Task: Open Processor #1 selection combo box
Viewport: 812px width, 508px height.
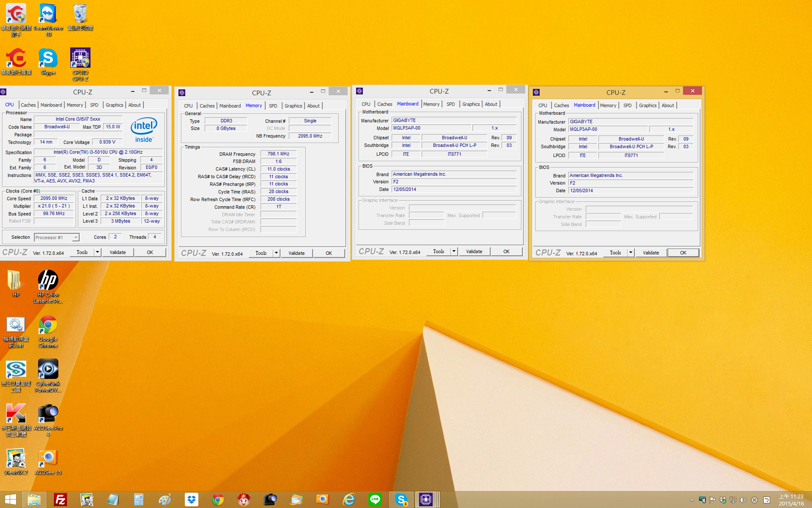Action: pyautogui.click(x=57, y=237)
